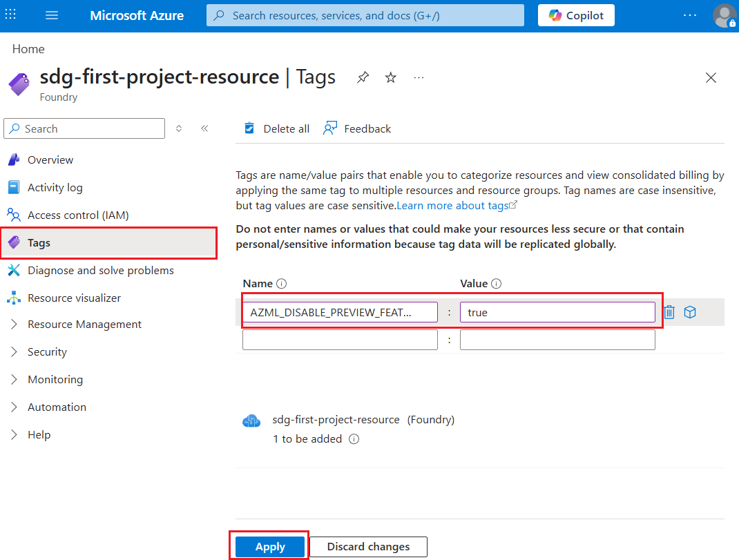Pin the Tags page to dashboard
Screen dimensions: 739x560
[363, 77]
